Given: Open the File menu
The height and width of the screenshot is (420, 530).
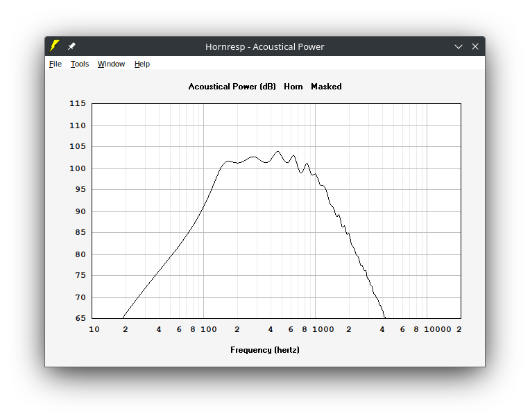Looking at the screenshot, I should (55, 64).
